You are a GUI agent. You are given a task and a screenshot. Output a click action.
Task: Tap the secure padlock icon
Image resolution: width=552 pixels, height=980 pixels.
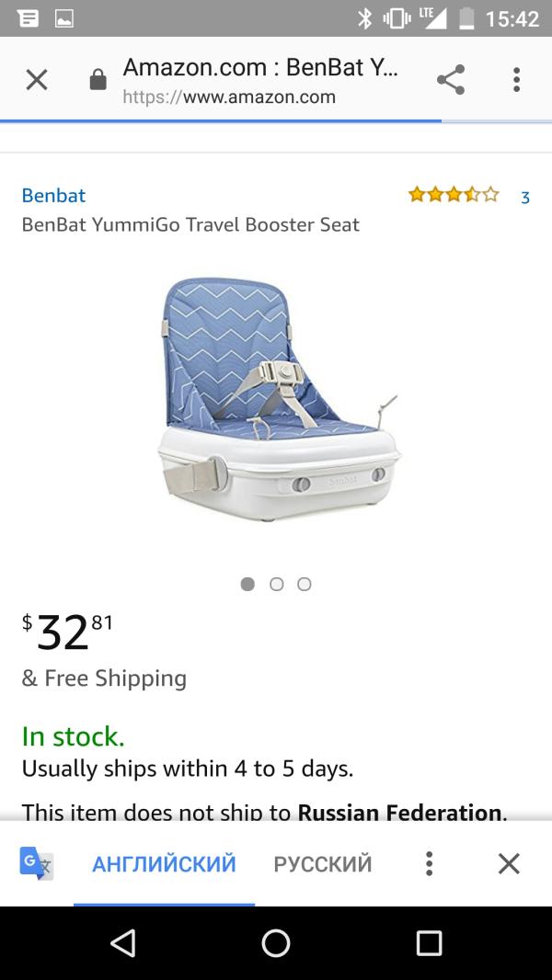coord(98,81)
